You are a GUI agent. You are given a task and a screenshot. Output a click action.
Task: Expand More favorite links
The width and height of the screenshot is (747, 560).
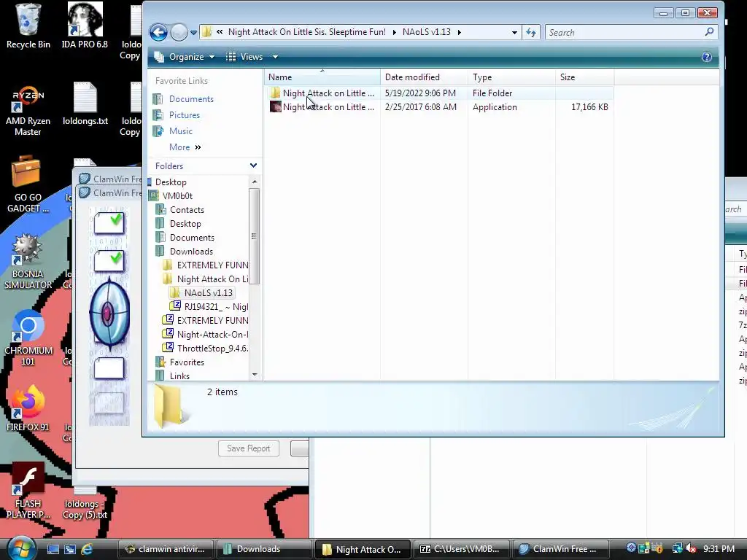[x=185, y=147]
